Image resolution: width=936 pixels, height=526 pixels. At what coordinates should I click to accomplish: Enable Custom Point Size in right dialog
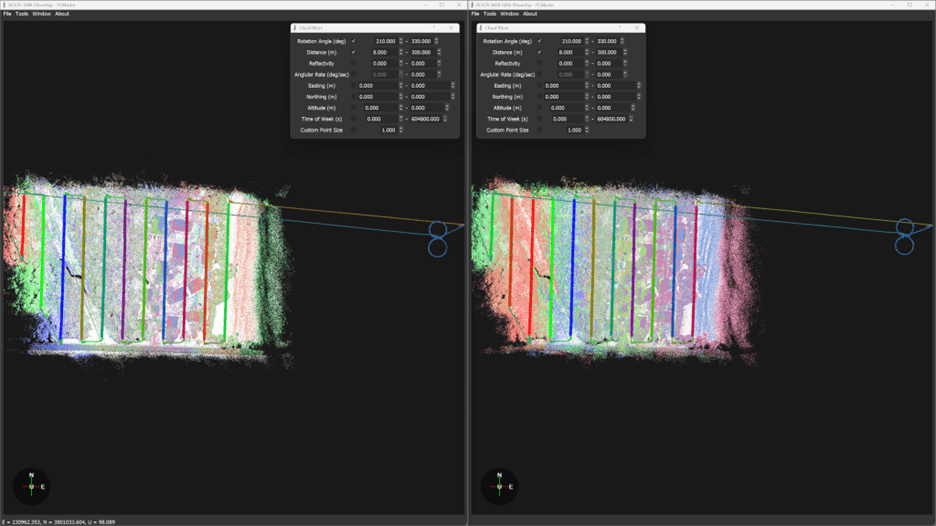point(539,130)
